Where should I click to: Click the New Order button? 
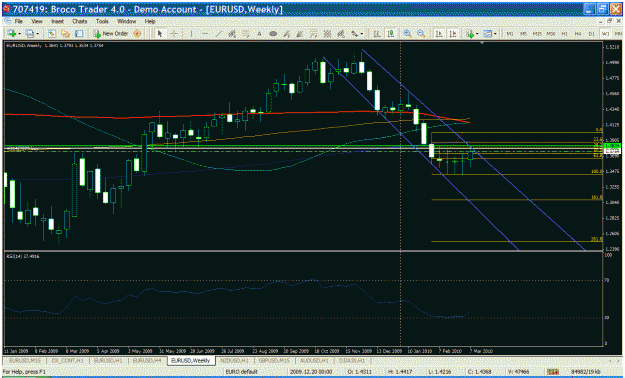110,34
